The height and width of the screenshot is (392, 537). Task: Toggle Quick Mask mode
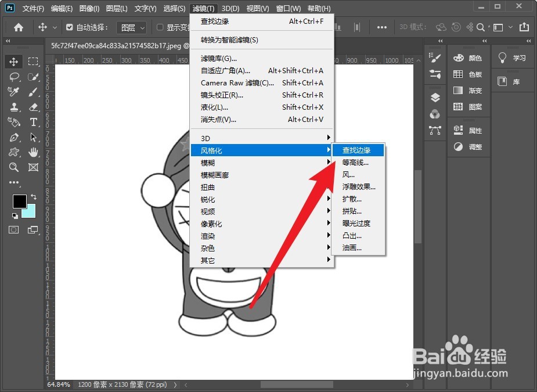14,229
